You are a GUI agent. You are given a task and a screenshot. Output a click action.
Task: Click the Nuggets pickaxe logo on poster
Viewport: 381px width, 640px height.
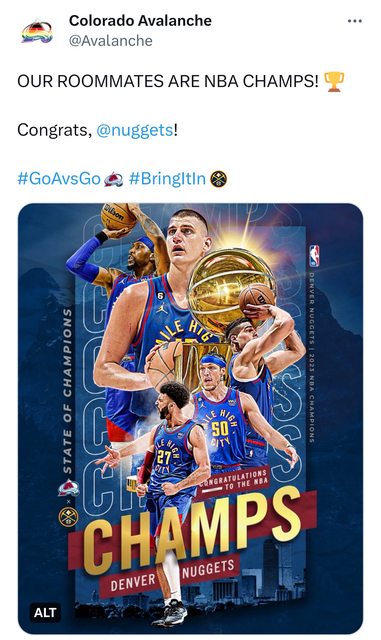click(x=68, y=516)
